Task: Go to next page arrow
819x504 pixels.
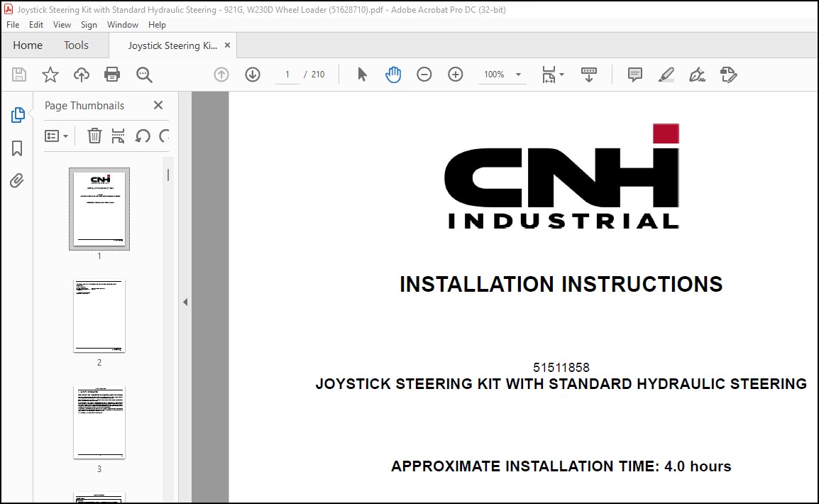Action: point(253,75)
